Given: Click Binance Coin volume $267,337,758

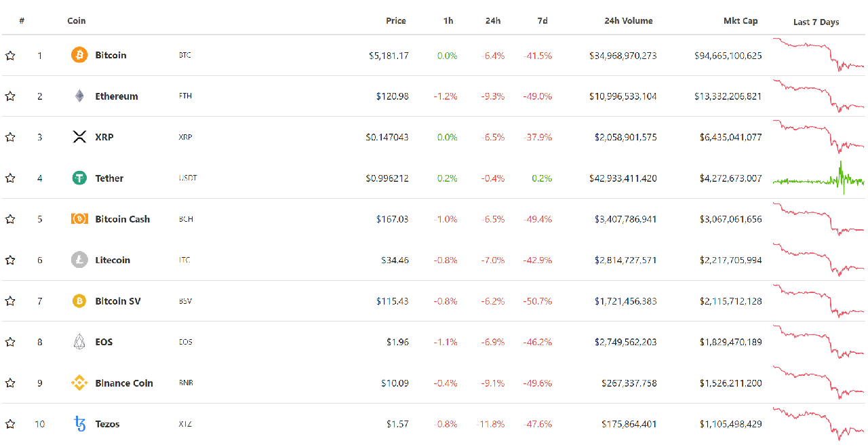Looking at the screenshot, I should 629,383.
